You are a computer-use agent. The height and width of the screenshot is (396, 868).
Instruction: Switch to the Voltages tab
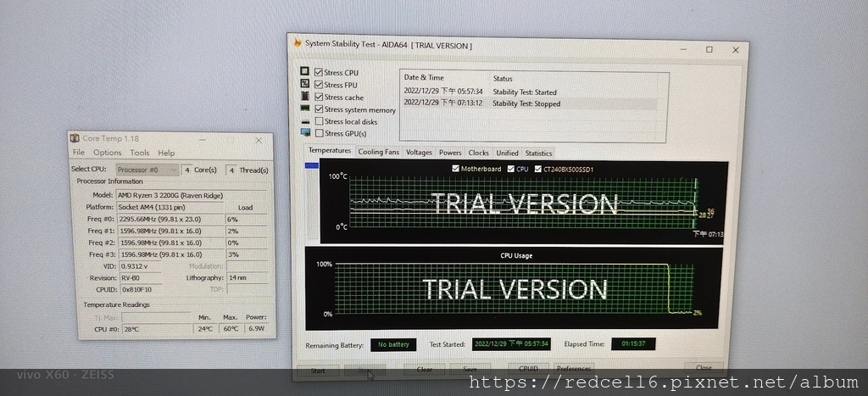coord(419,153)
